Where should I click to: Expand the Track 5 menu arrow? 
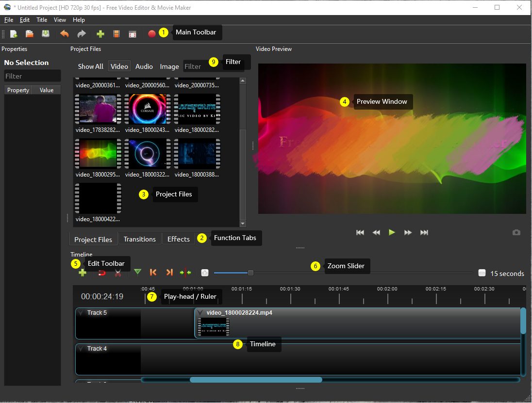[81, 313]
